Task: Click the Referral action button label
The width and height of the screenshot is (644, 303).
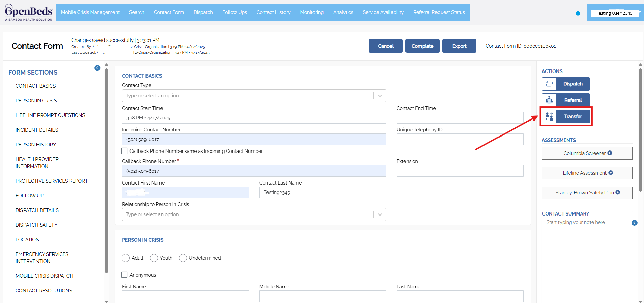Action: 573,100
